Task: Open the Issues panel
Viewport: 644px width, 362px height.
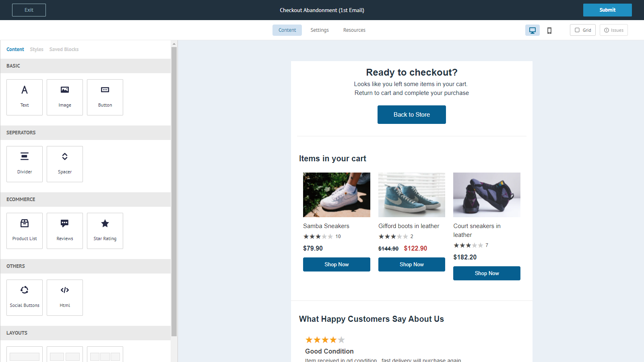Action: coord(614,30)
